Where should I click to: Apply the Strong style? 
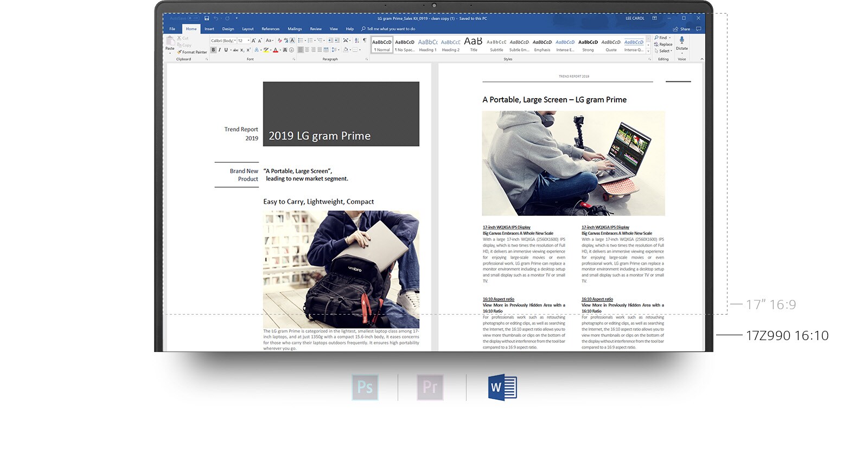(x=588, y=44)
